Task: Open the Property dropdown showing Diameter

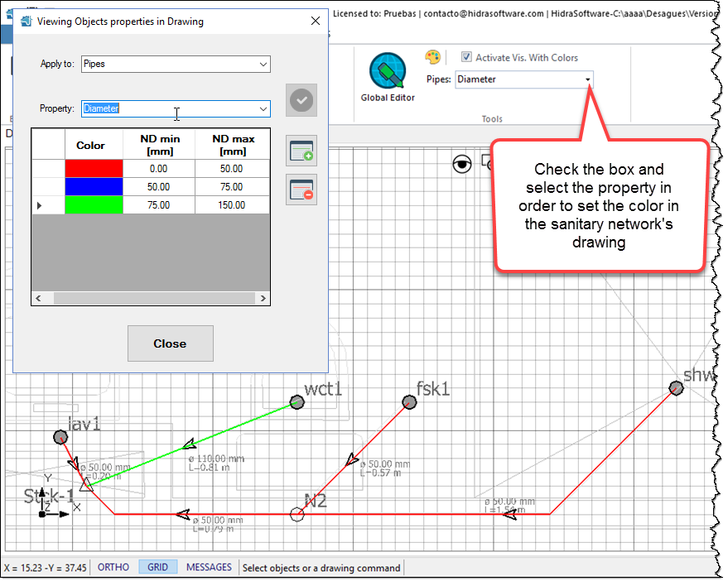Action: click(265, 108)
